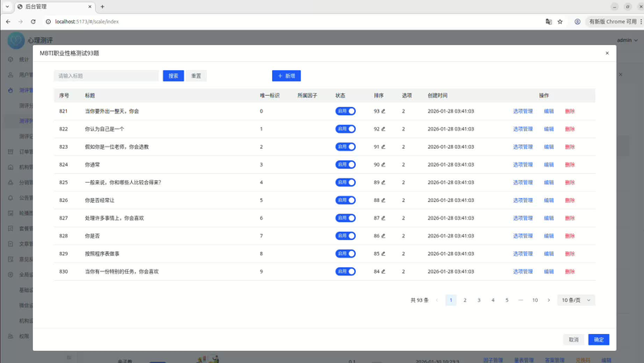Click the 重置 reset button
This screenshot has width=644, height=363.
[196, 76]
